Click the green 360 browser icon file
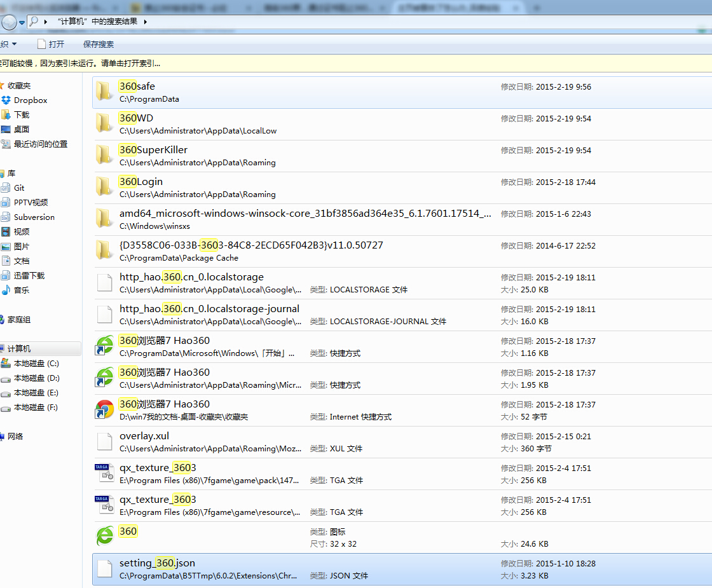 (104, 537)
